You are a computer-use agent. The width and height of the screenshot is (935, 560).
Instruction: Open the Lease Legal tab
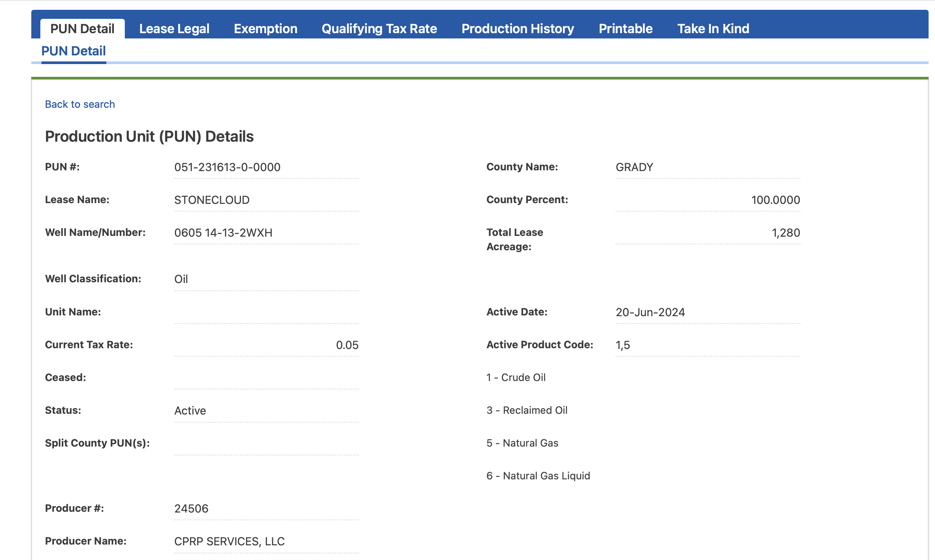(x=174, y=29)
